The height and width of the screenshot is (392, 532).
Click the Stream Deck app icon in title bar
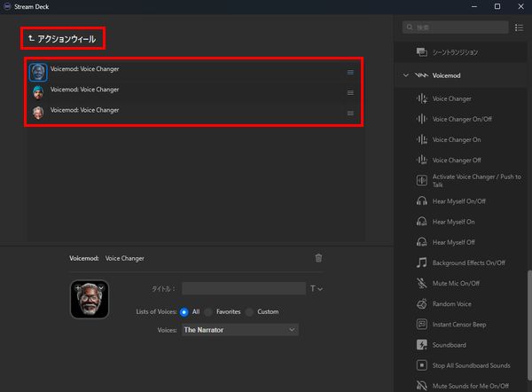(7, 6)
